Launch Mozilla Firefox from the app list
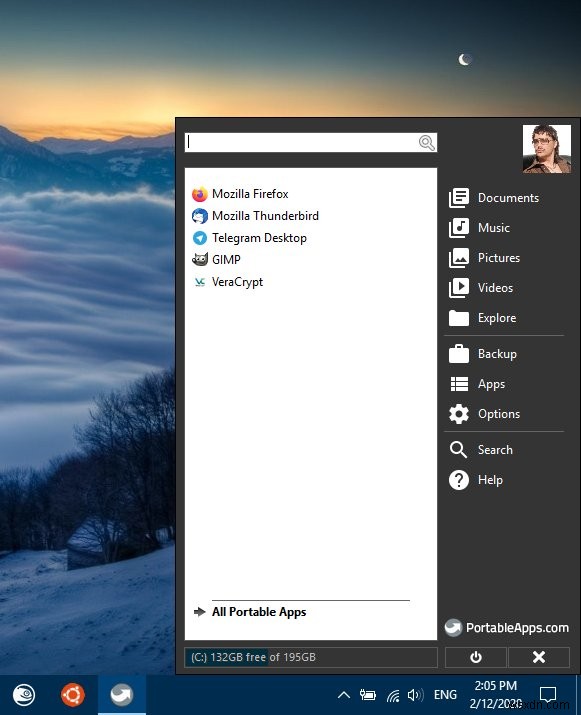Viewport: 581px width, 715px height. coord(240,194)
